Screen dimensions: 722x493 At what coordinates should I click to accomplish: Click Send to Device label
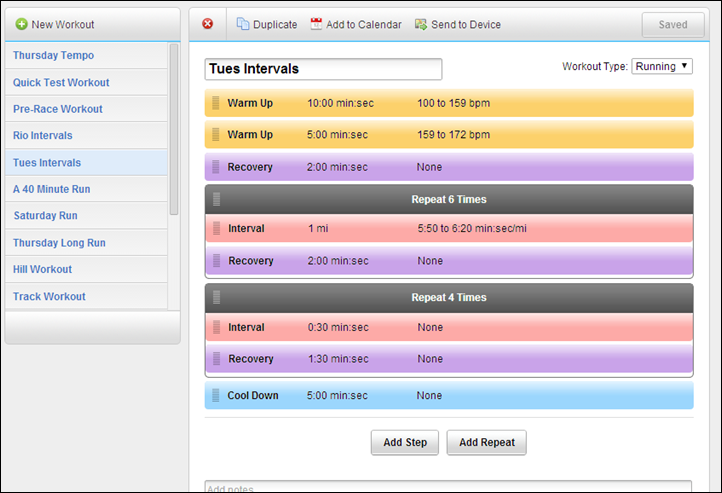point(466,24)
